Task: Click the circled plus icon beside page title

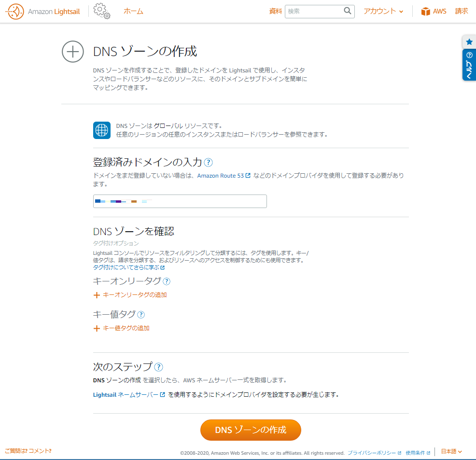Action: click(73, 52)
